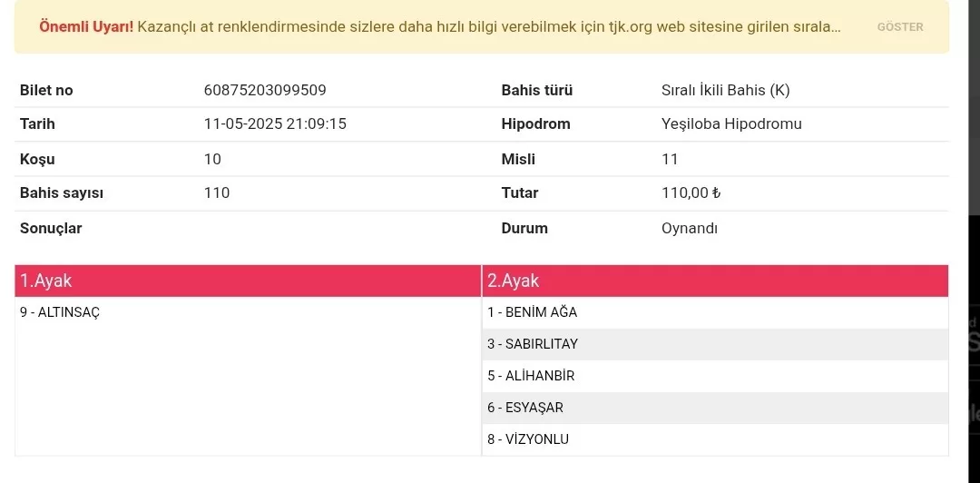980x483 pixels.
Task: Select the ticket number 60875203099509
Action: (265, 90)
